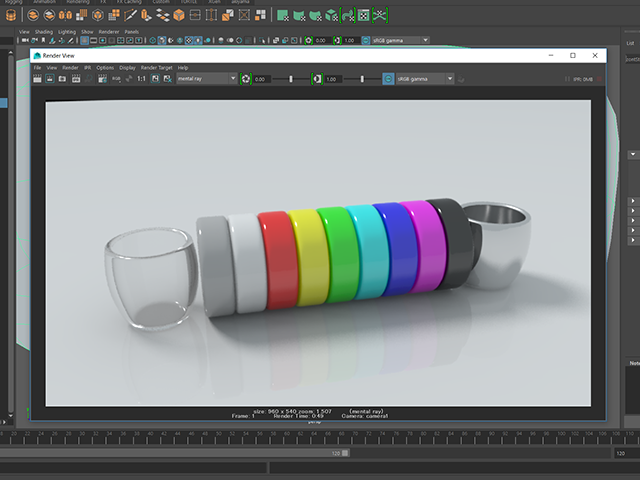Click exposure icon in Render View toolbar

coord(246,79)
